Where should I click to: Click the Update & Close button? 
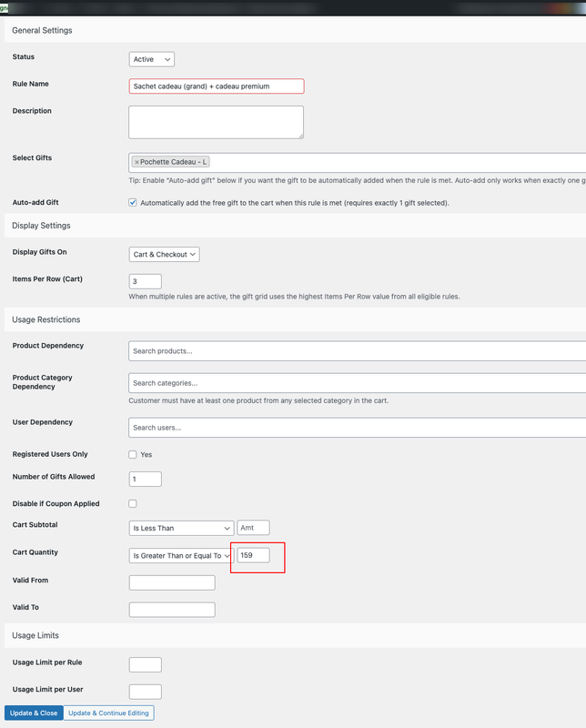pos(34,713)
